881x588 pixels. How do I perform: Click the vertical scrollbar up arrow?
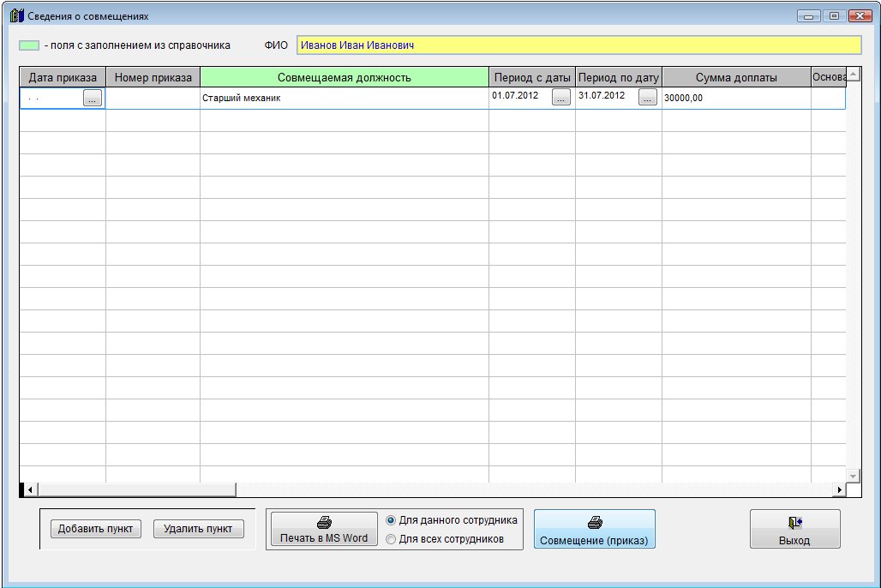click(853, 75)
